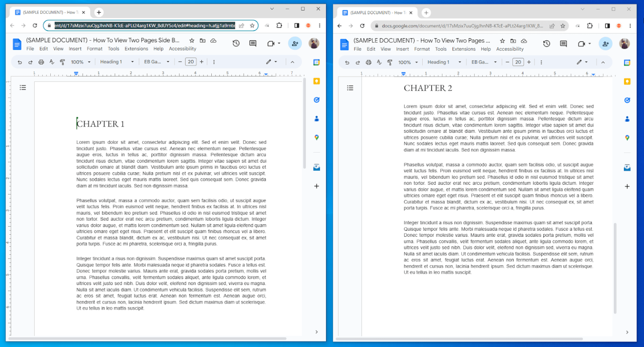Open Maps side panel in right window

point(627,138)
